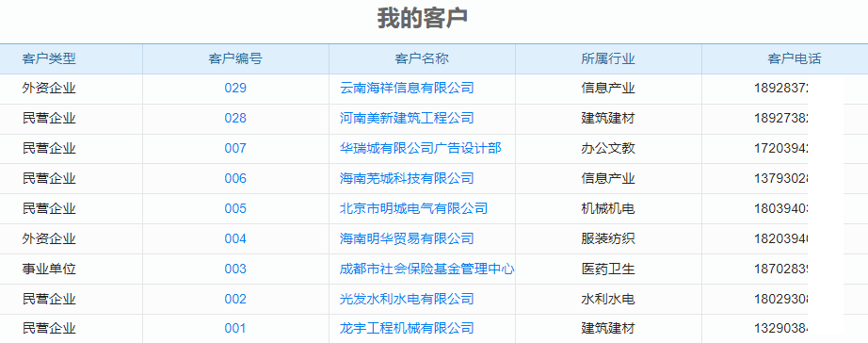Screen dimensions: 868x343
Task: Select 民营企业 cell in row 007
Action: tap(49, 149)
